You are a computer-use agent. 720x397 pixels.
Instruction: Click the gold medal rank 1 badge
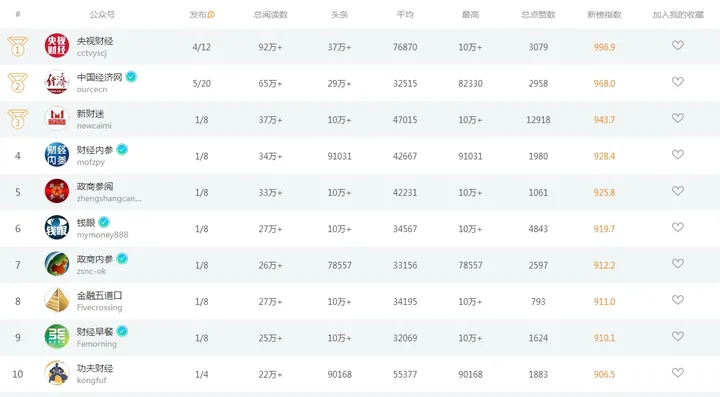click(17, 46)
